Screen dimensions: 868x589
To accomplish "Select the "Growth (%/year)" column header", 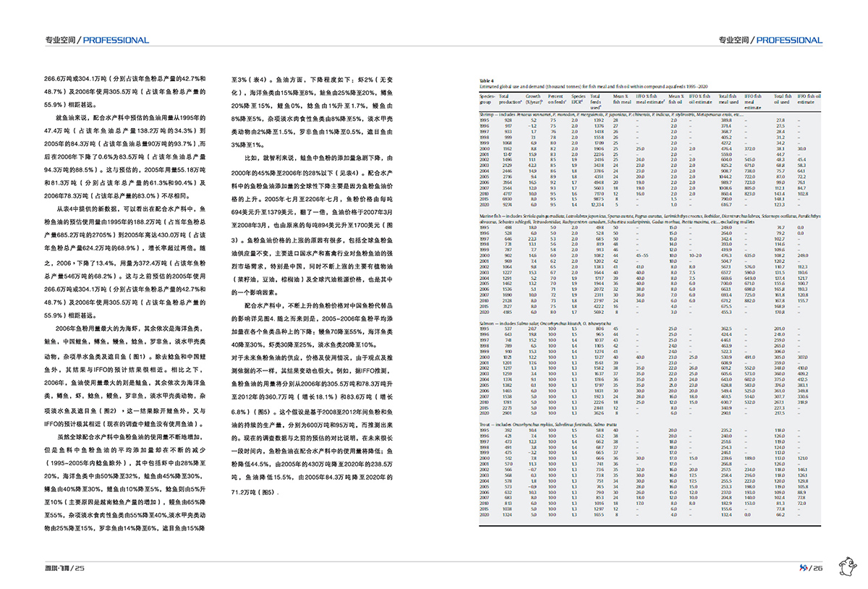I will tap(533, 99).
